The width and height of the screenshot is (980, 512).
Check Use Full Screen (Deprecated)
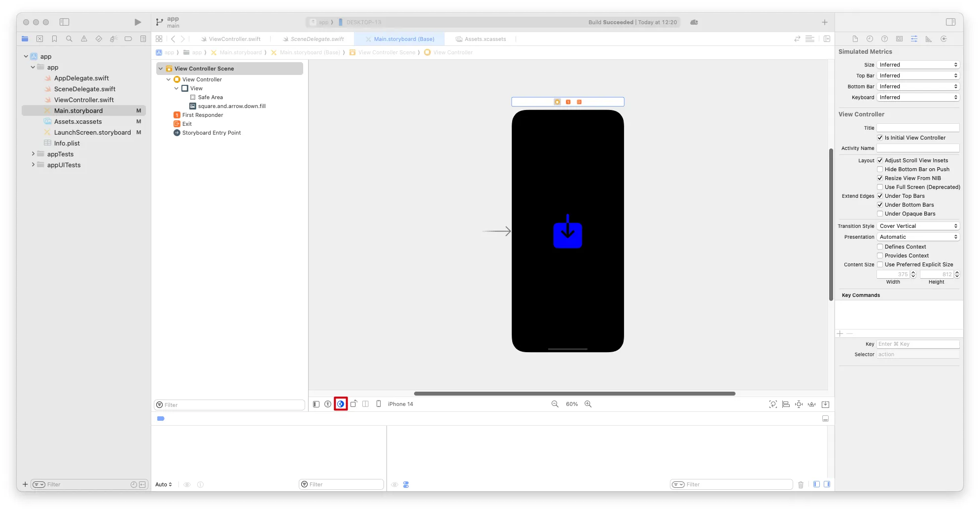(880, 187)
